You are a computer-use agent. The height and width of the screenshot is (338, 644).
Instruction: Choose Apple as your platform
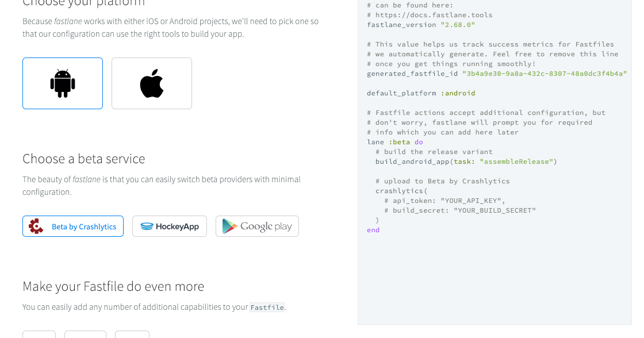tap(151, 82)
